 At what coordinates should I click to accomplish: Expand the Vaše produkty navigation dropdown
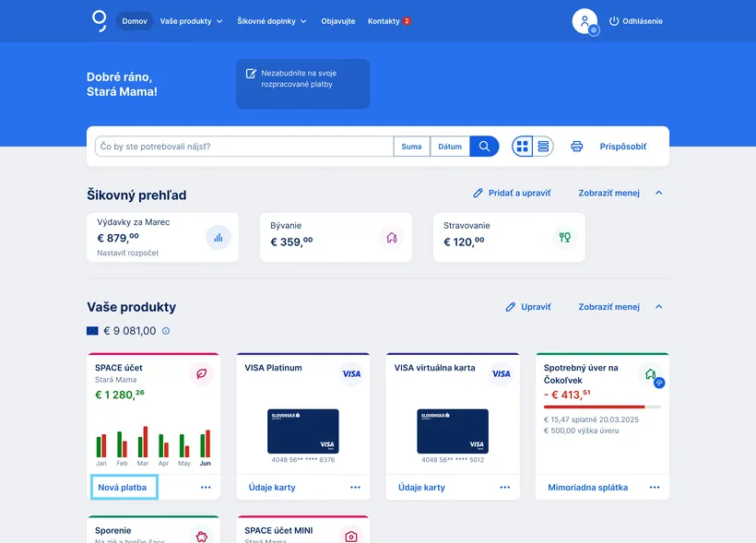point(191,21)
